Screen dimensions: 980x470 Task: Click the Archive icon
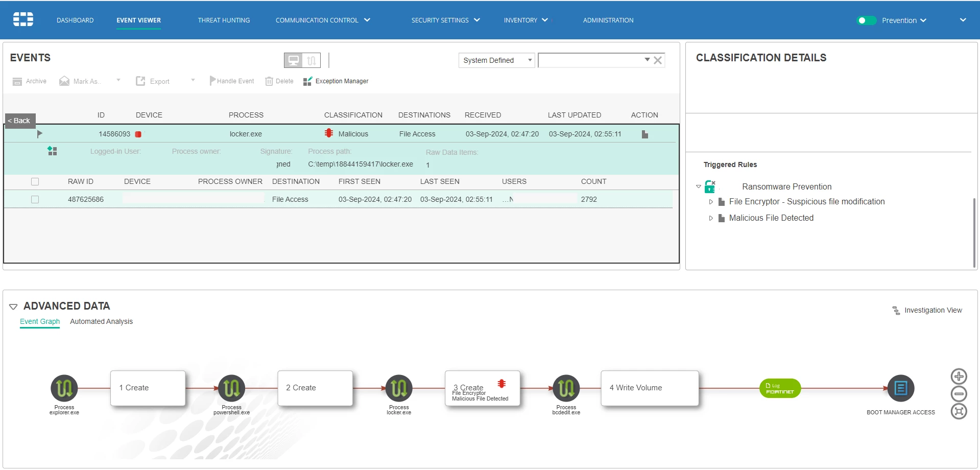[x=17, y=81]
